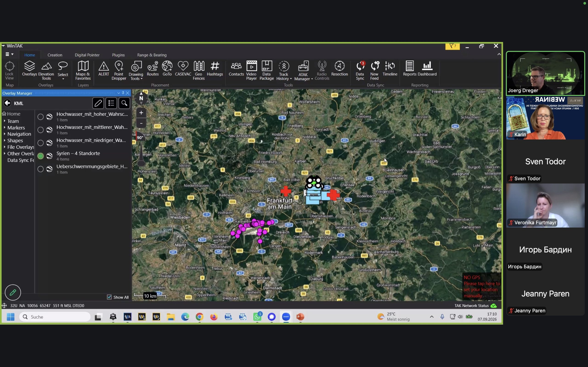Open the Drawing Tools dropdown arrow
The image size is (588, 367).
click(x=142, y=79)
